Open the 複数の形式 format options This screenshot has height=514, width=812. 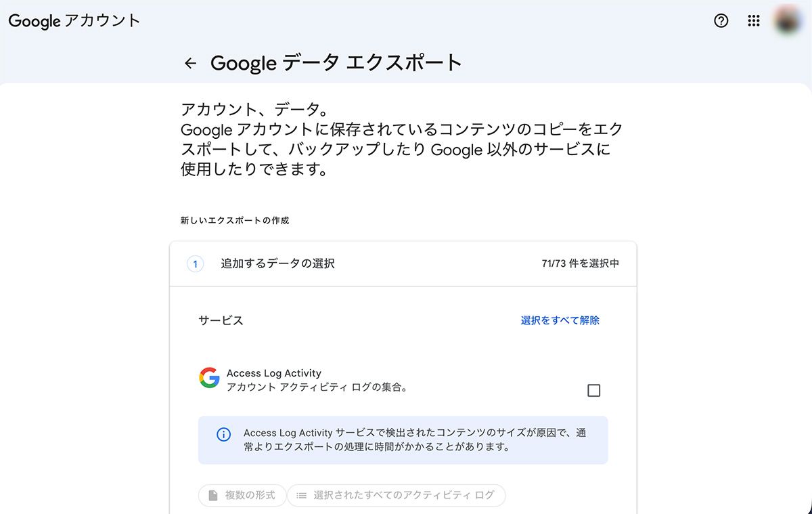point(242,496)
